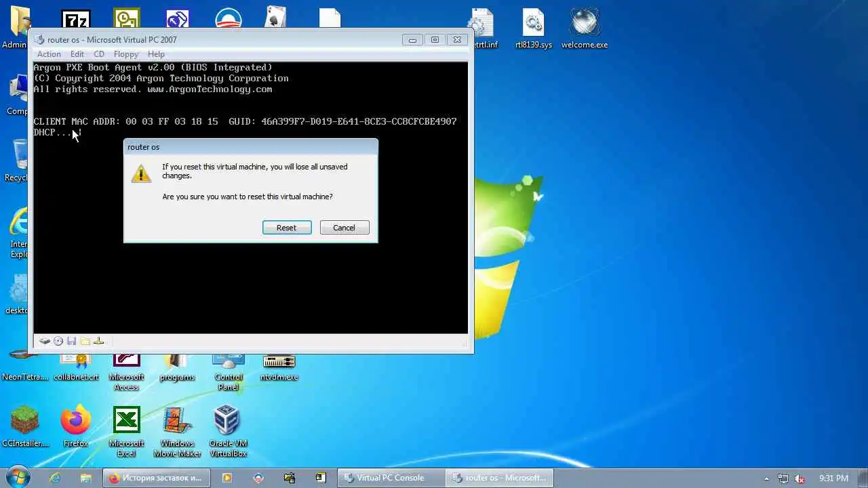Click the network tray icon
The image size is (868, 488).
point(783,479)
